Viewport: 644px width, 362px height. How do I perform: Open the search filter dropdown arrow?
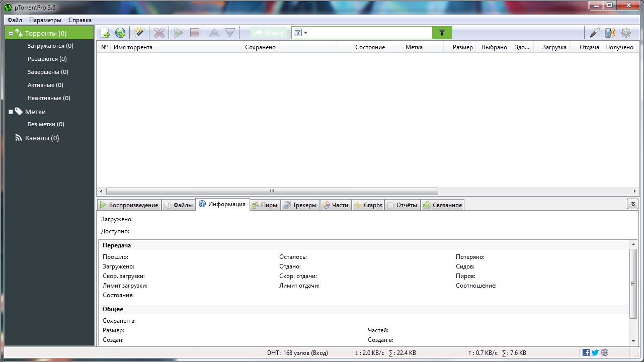(305, 33)
